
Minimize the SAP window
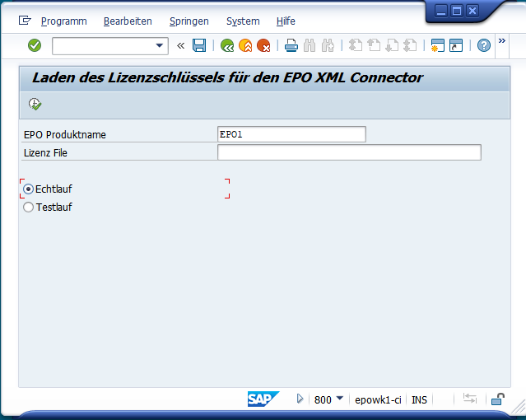(x=441, y=11)
